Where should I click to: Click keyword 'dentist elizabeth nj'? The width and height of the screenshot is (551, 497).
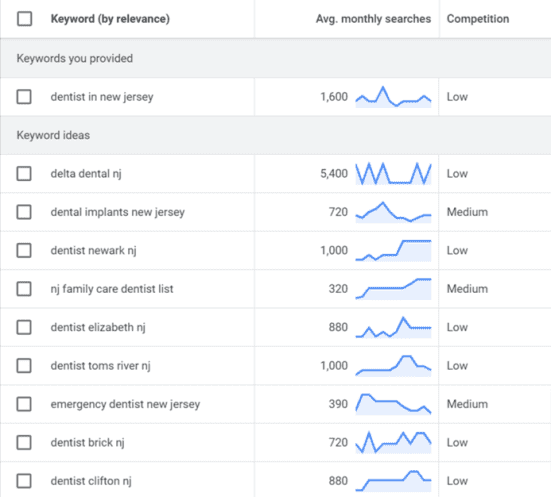(98, 327)
